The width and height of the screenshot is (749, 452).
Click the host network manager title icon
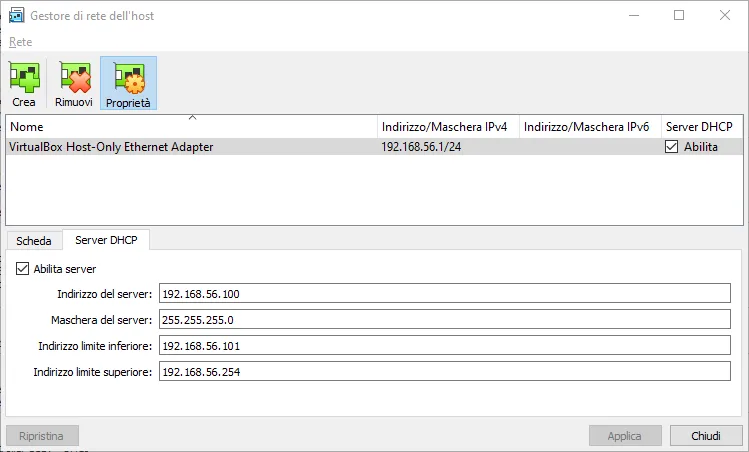(x=17, y=15)
